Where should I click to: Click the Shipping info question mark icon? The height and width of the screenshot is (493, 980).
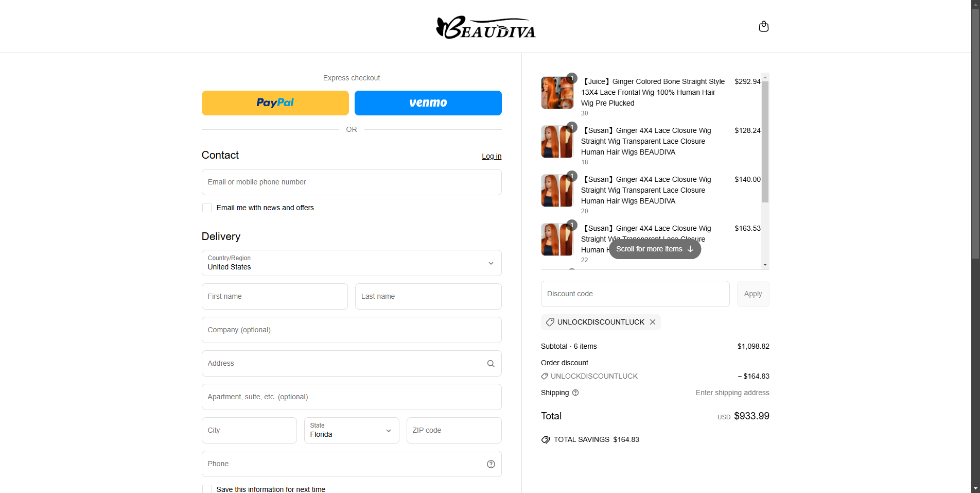tap(575, 393)
